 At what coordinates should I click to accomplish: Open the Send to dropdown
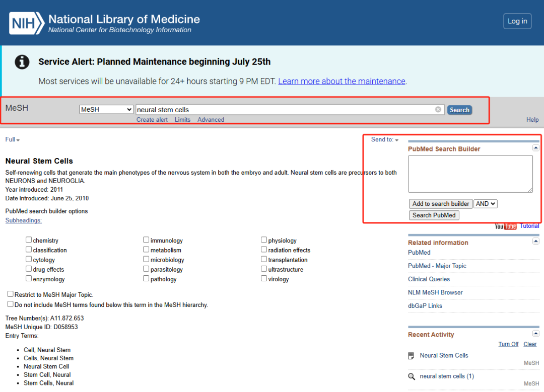[x=385, y=140]
